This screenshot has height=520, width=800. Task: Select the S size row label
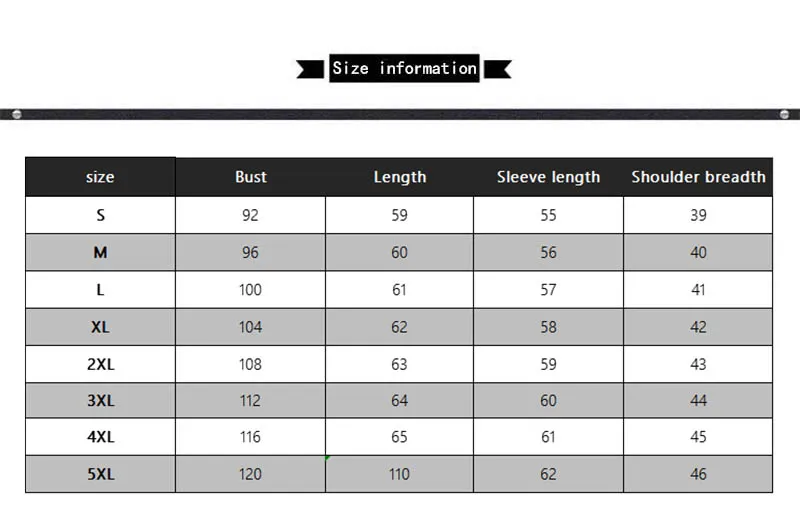tap(101, 215)
